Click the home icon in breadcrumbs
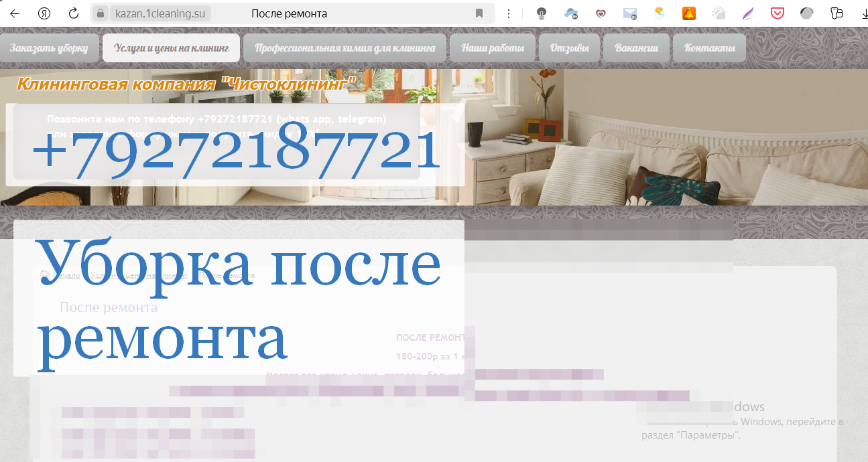 45,275
